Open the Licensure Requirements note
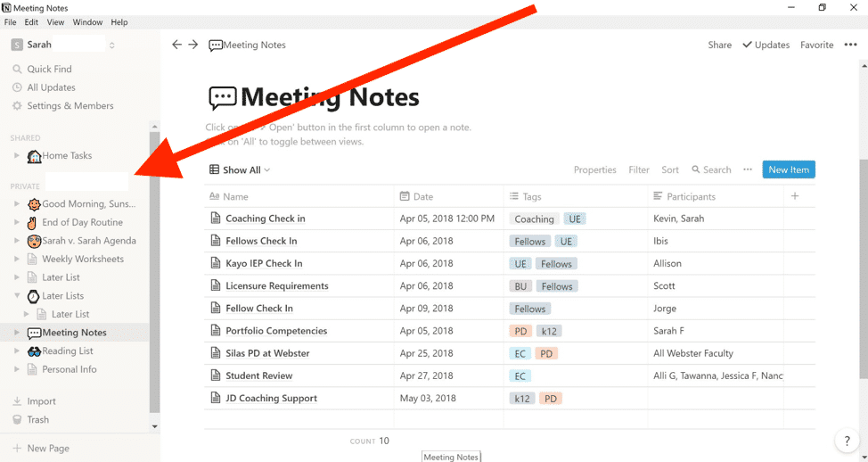The height and width of the screenshot is (462, 868). (x=276, y=286)
